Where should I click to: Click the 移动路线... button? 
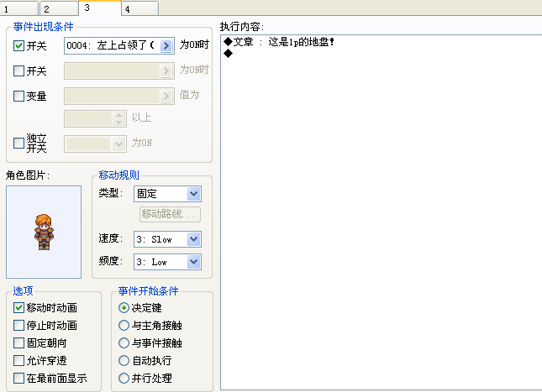(x=170, y=214)
